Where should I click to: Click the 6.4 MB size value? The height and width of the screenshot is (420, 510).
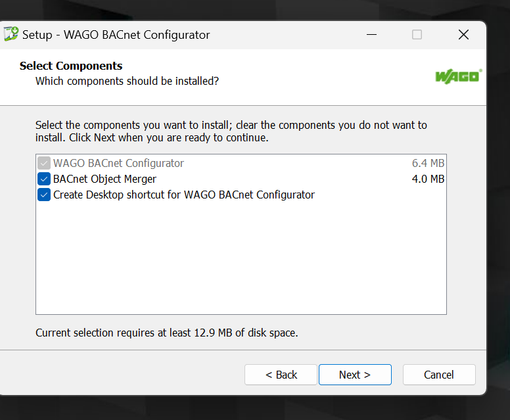pos(428,163)
